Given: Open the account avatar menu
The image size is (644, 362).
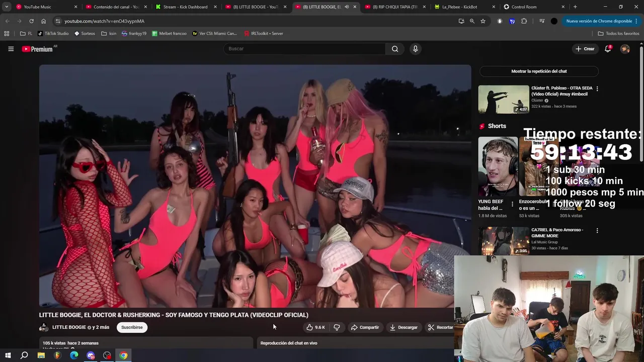Looking at the screenshot, I should coord(625,49).
